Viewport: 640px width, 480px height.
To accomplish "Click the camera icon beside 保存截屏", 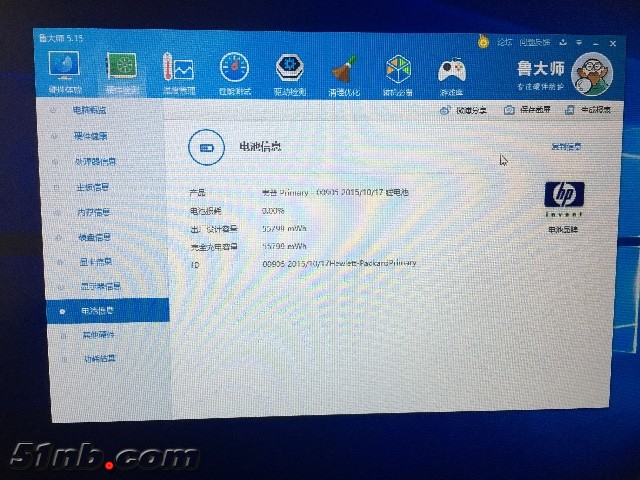I will (509, 110).
